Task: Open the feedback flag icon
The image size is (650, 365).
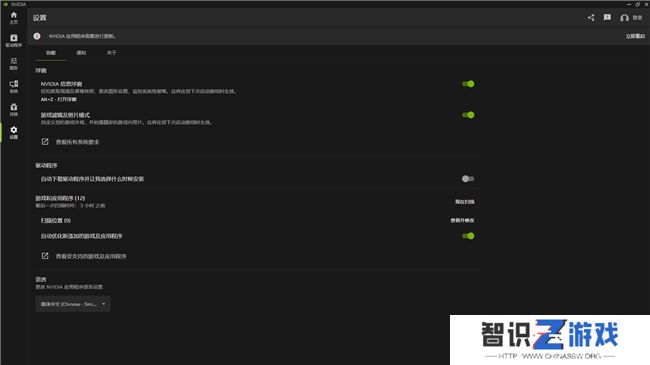Action: coord(607,17)
